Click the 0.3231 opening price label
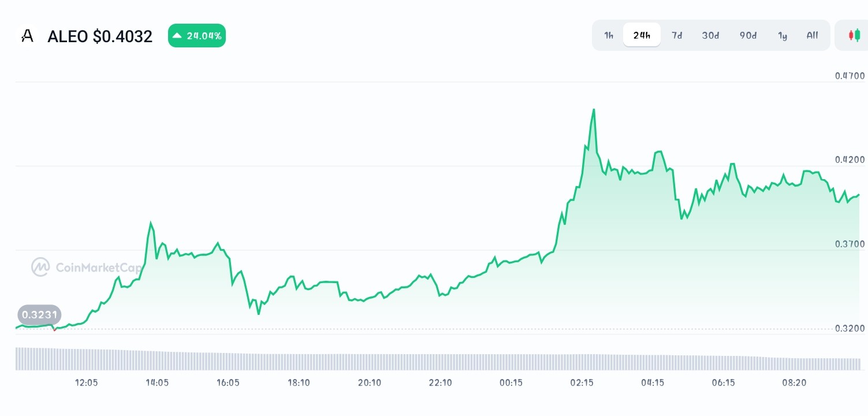This screenshot has width=868, height=416. pyautogui.click(x=40, y=315)
